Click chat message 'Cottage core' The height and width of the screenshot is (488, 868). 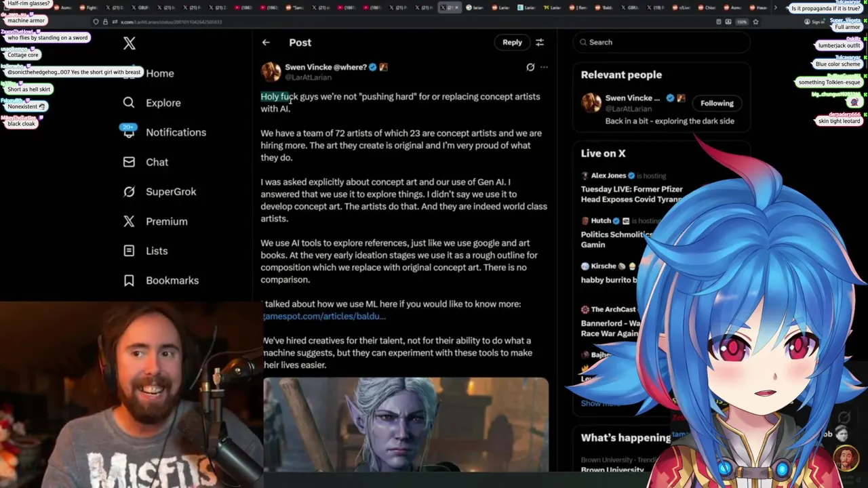pos(23,55)
